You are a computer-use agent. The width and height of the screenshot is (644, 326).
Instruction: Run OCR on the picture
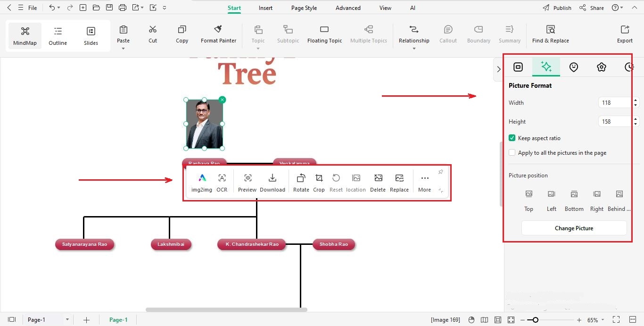222,183
